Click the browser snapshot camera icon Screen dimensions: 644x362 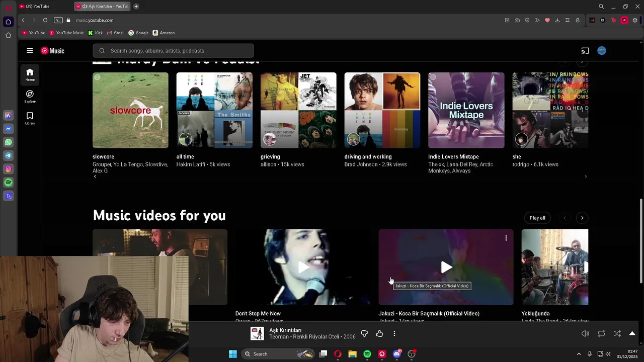click(x=517, y=20)
